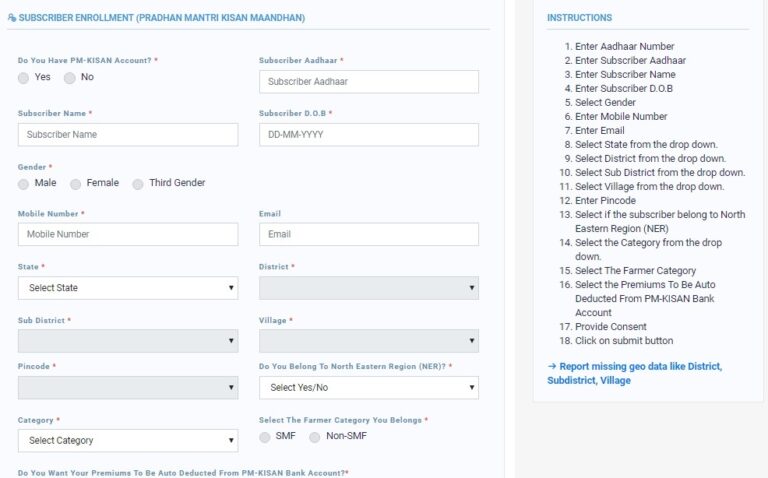Click the SUBSCRIBER ENROLLMENT title text

pos(162,18)
